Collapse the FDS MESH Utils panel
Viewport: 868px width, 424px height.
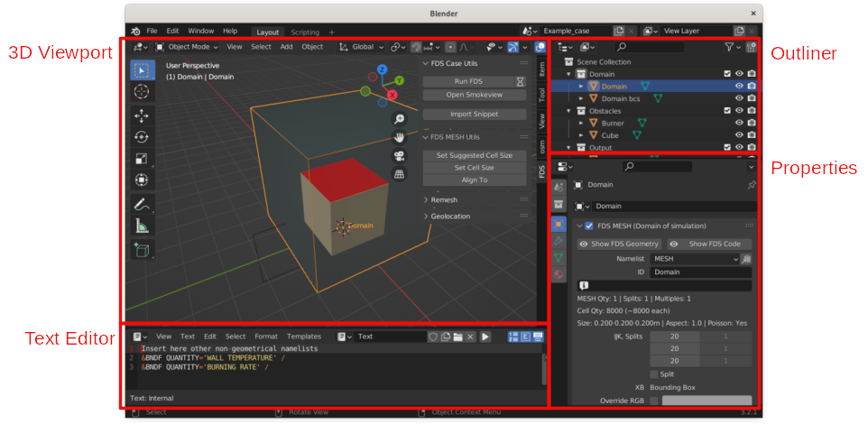[x=425, y=137]
